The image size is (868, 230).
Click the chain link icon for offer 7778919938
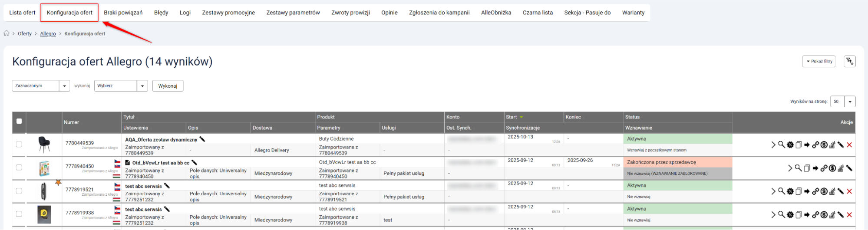[815, 215]
